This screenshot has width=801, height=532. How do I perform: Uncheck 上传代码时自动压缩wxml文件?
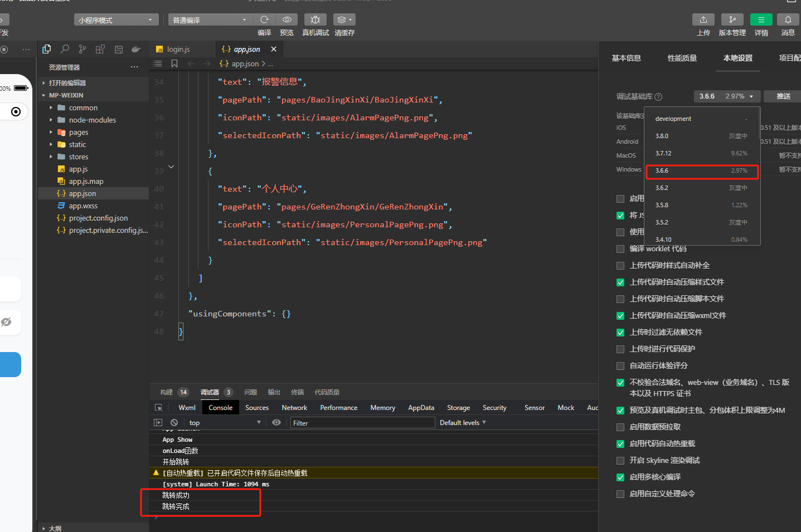click(620, 316)
